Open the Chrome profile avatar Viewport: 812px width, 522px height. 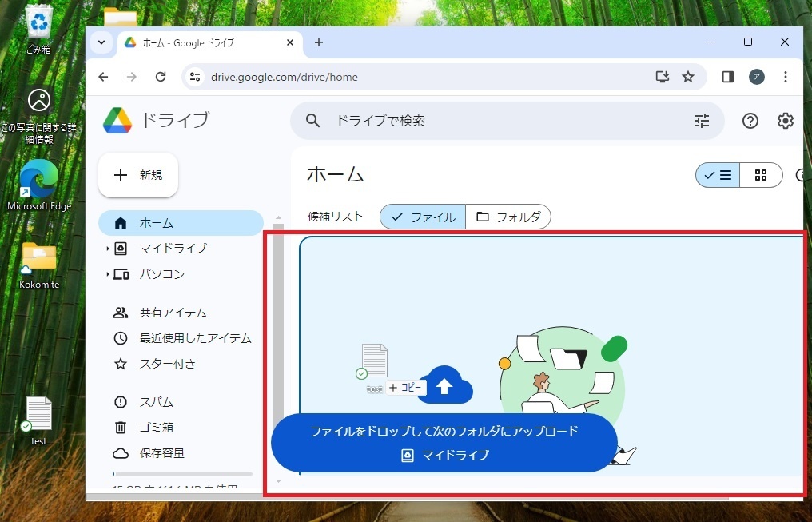(757, 78)
